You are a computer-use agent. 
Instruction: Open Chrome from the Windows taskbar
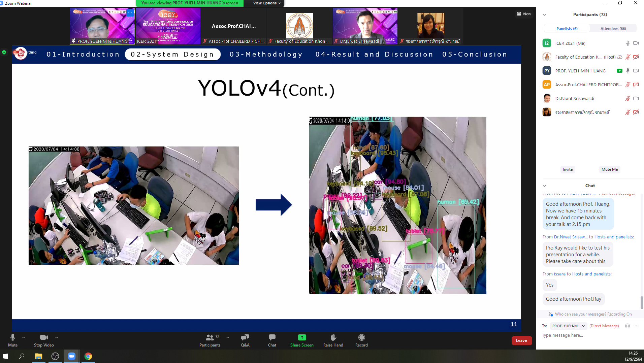tap(88, 356)
